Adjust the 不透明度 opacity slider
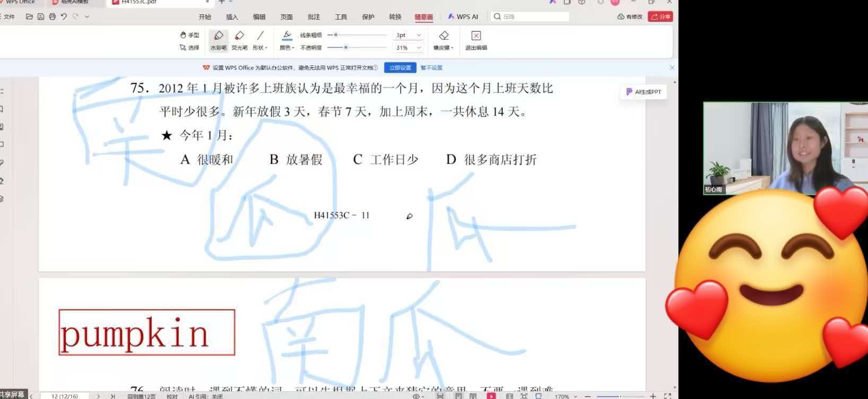 [357, 47]
